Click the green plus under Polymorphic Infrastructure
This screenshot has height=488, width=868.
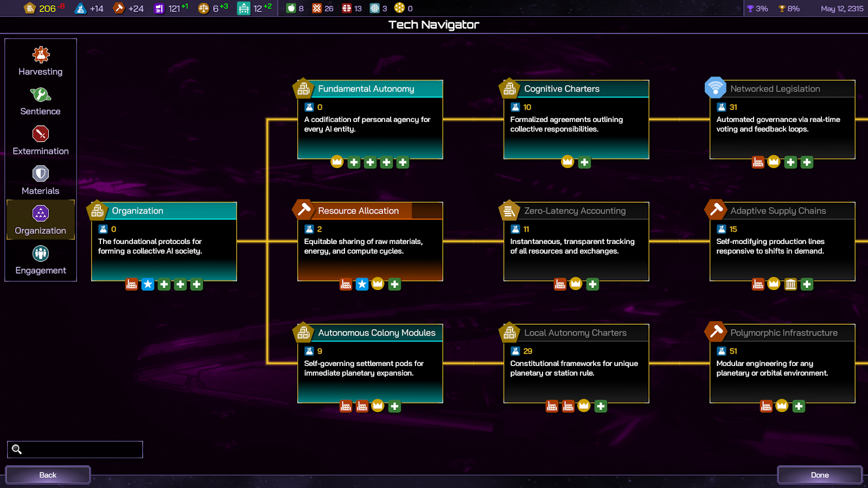[799, 406]
